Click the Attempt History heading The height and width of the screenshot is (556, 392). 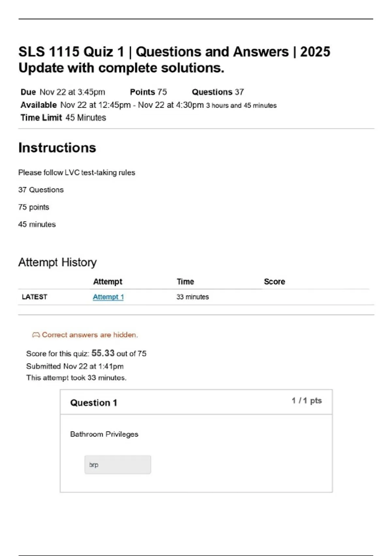click(x=57, y=262)
